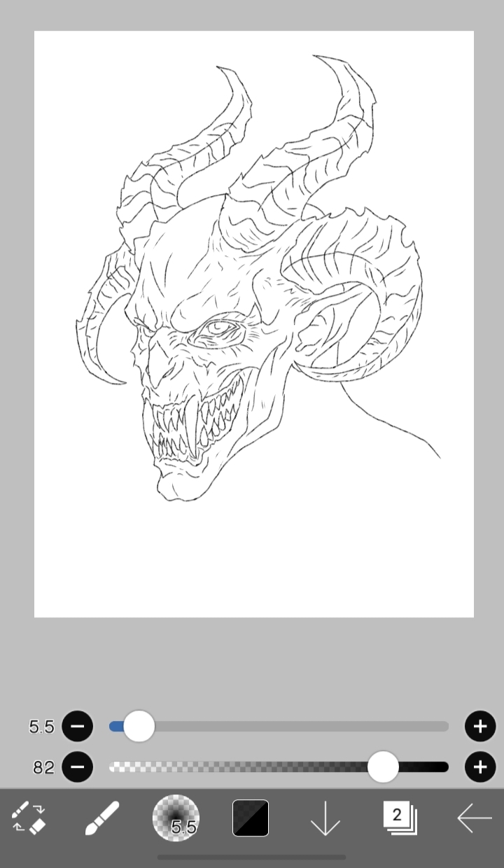Click the brush size slider handle

tap(139, 727)
